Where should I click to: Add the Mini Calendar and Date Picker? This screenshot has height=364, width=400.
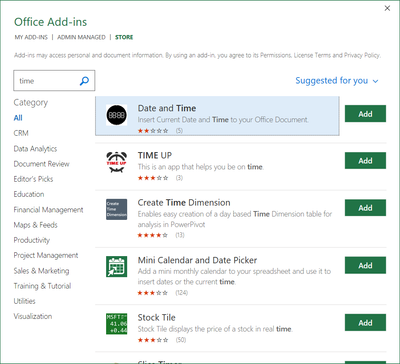pyautogui.click(x=365, y=265)
